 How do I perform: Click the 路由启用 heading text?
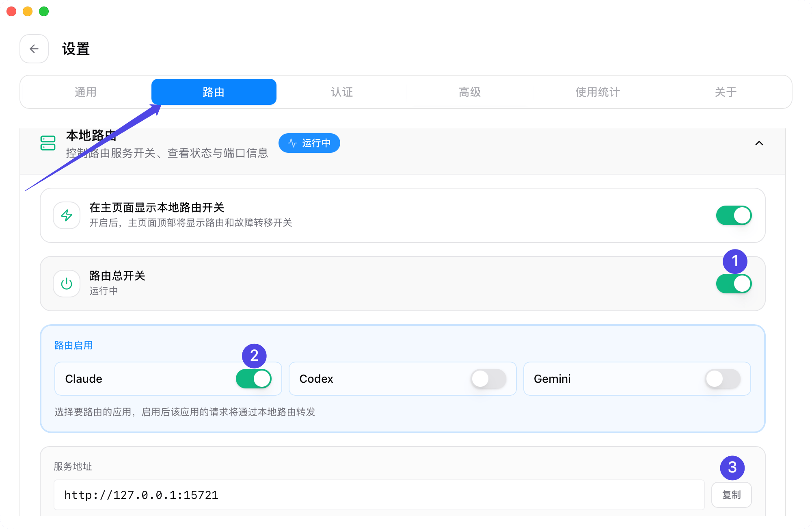coord(73,345)
